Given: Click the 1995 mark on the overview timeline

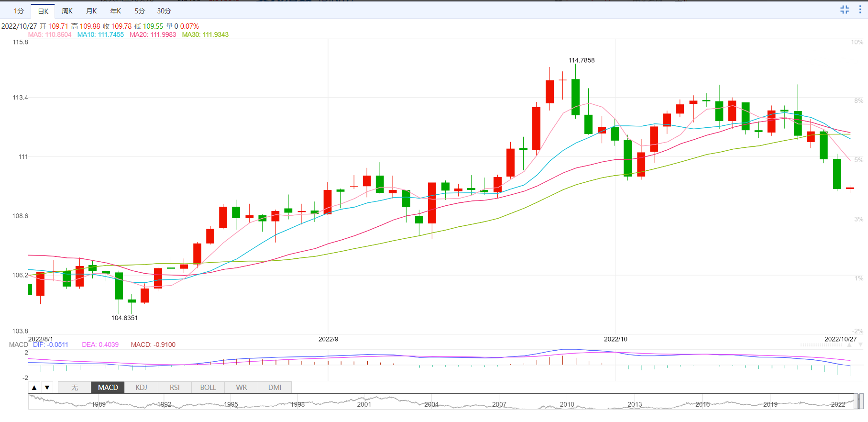Looking at the screenshot, I should pos(231,404).
